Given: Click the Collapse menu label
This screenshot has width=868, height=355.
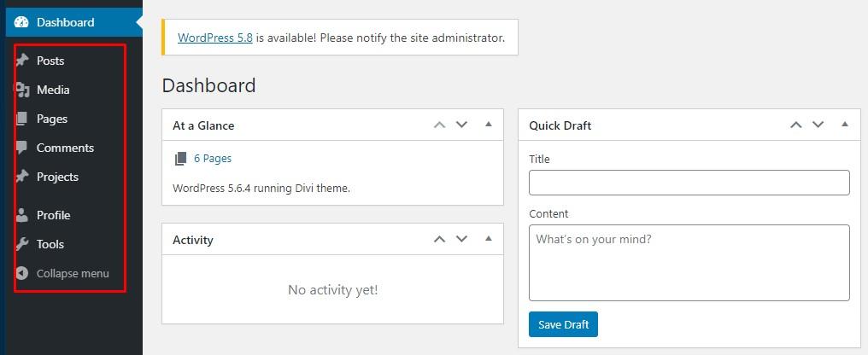Looking at the screenshot, I should (73, 274).
